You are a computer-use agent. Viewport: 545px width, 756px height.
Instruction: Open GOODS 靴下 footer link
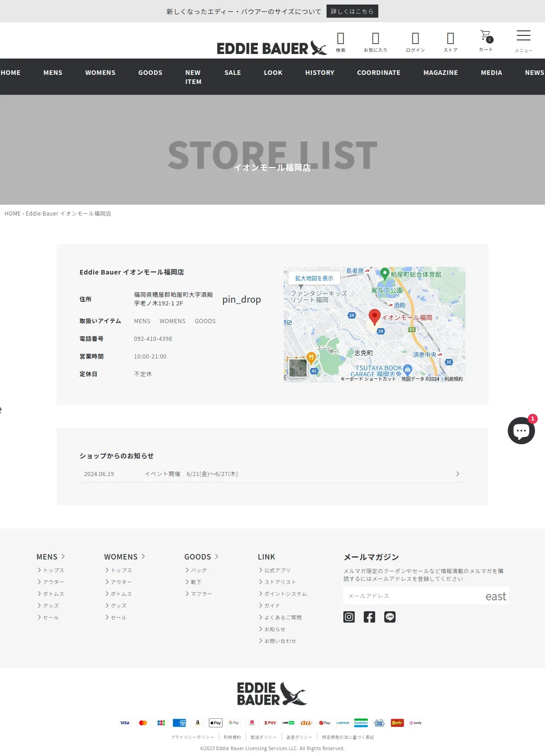[196, 582]
